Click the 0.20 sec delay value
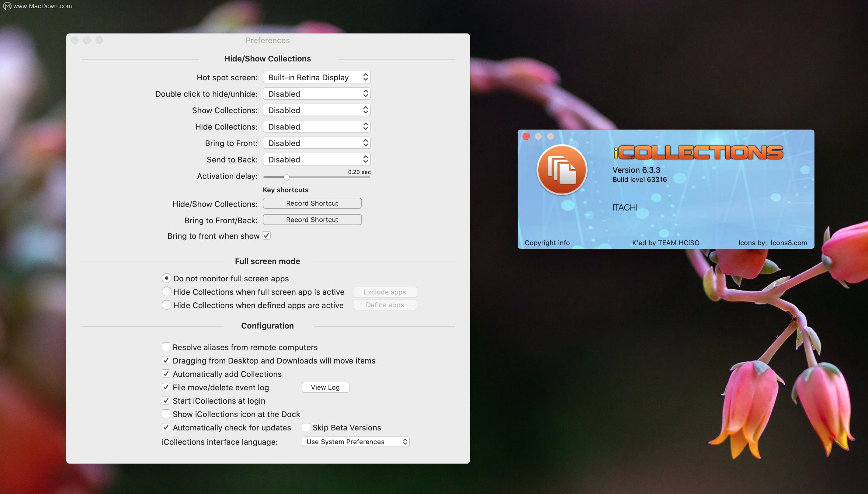The width and height of the screenshot is (868, 494). pyautogui.click(x=359, y=172)
